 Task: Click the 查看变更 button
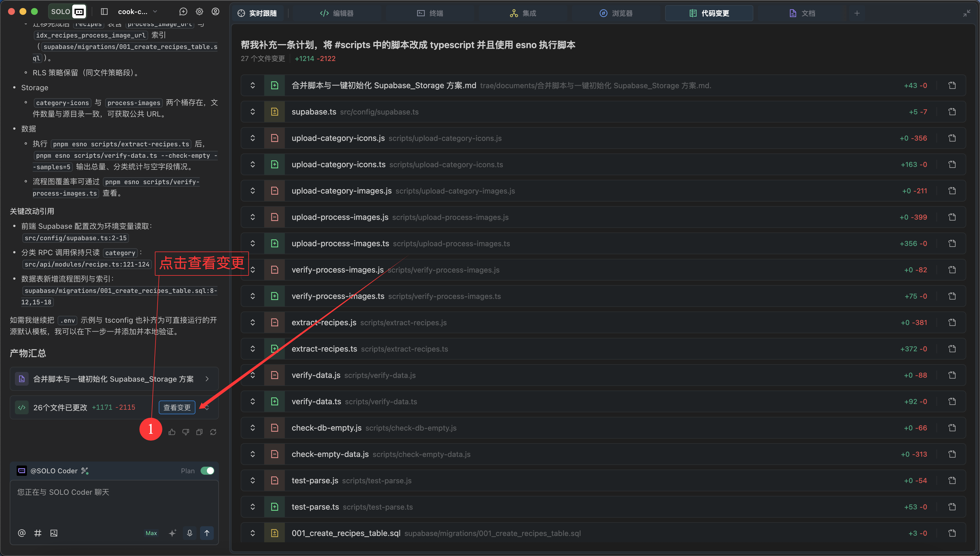[x=177, y=407]
